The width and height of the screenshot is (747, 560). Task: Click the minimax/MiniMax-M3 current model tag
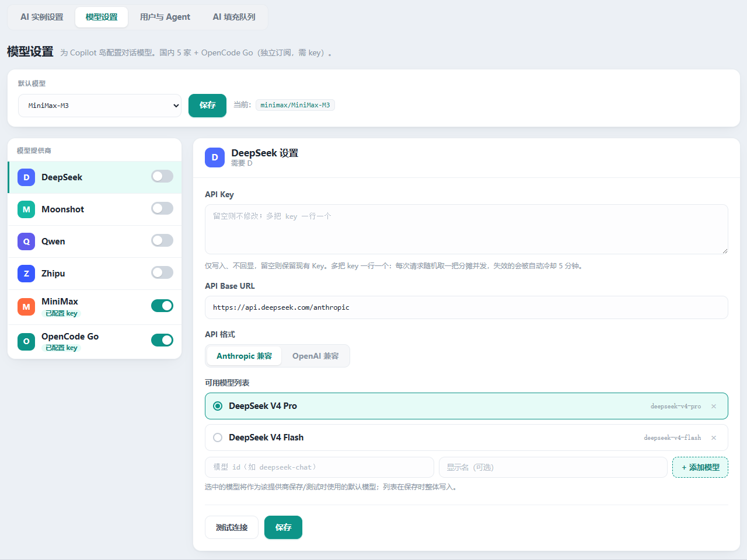[x=295, y=105]
